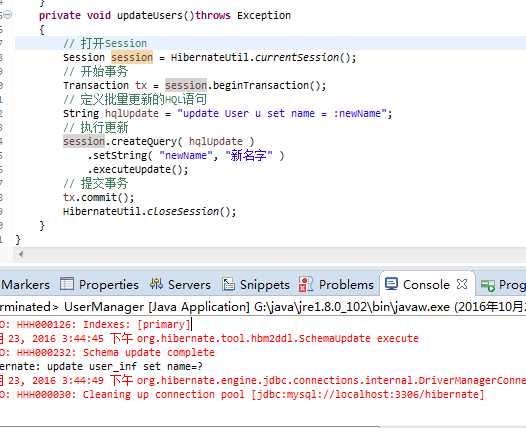Select the Console tab
The height and width of the screenshot is (428, 526).
(x=426, y=285)
